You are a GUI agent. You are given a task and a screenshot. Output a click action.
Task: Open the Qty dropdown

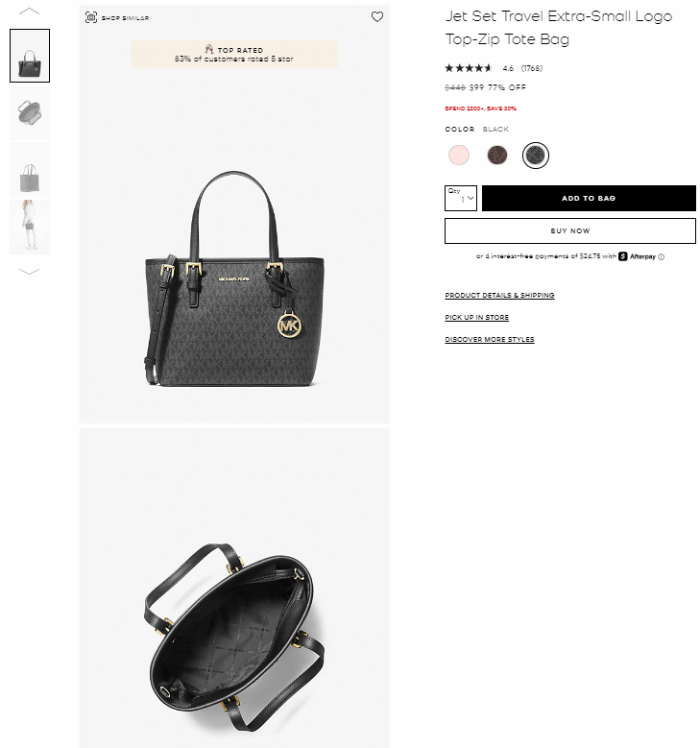click(461, 198)
